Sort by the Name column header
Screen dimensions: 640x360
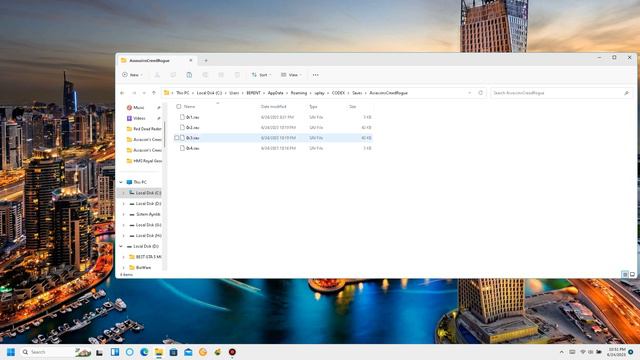189,107
